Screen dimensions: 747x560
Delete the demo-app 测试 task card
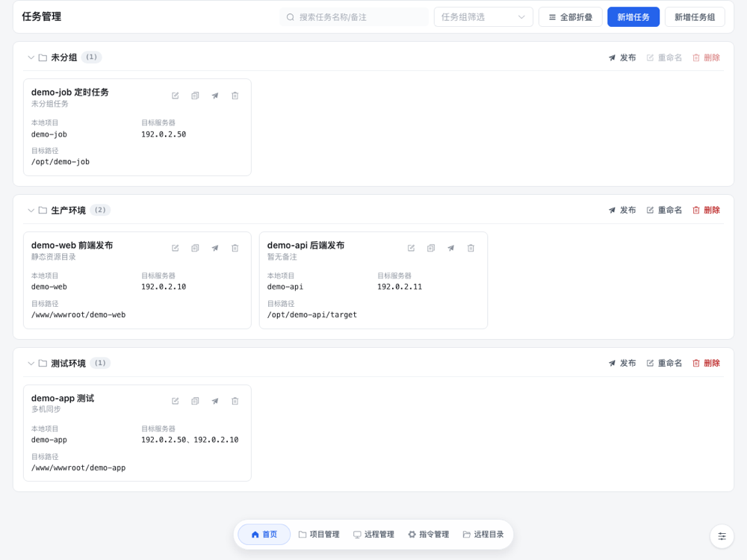[x=235, y=401]
